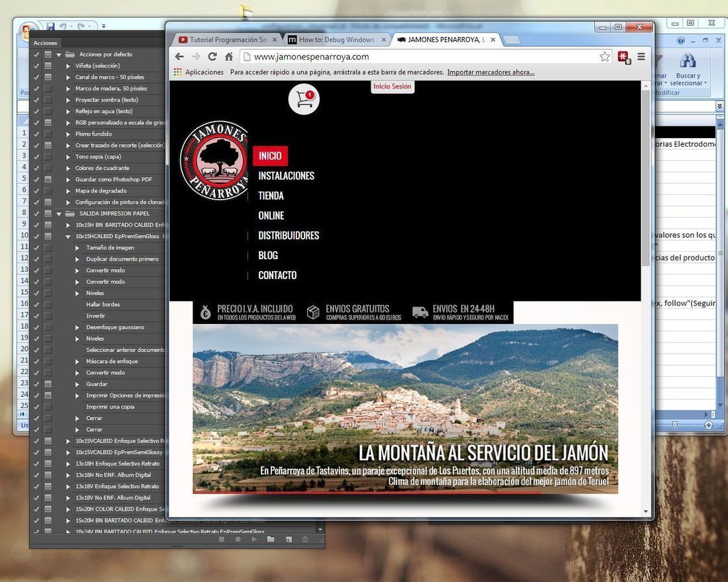Select Colores de cuadrante action row

click(102, 168)
